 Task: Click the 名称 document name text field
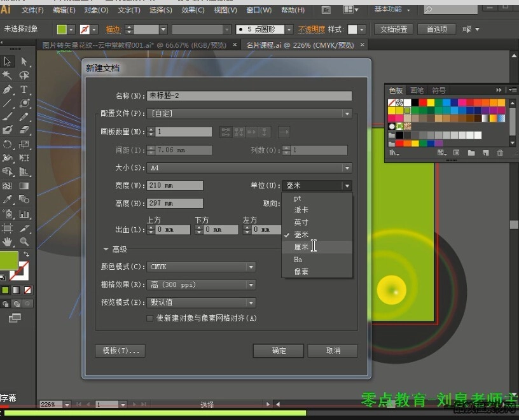[249, 96]
